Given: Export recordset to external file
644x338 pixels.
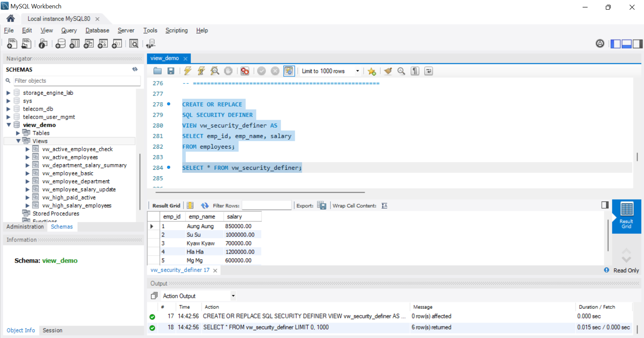Looking at the screenshot, I should 322,206.
